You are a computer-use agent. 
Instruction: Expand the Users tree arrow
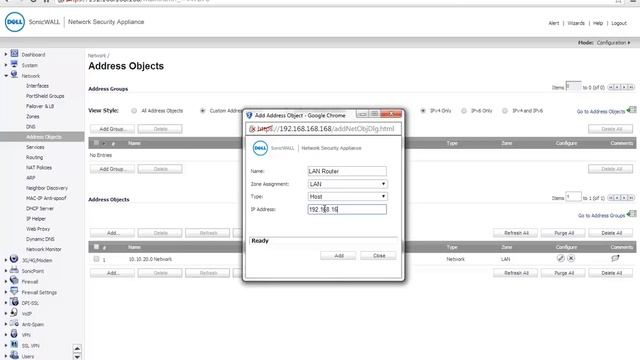(6, 356)
